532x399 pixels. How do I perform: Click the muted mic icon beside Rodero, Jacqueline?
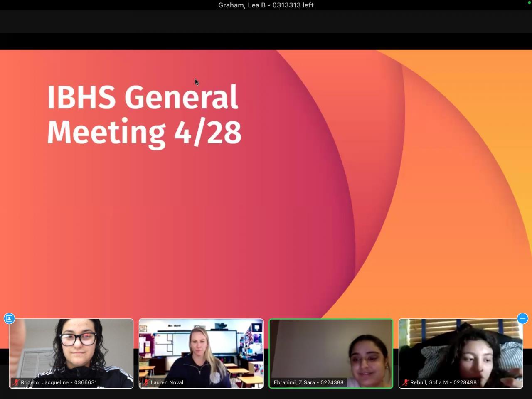point(16,382)
